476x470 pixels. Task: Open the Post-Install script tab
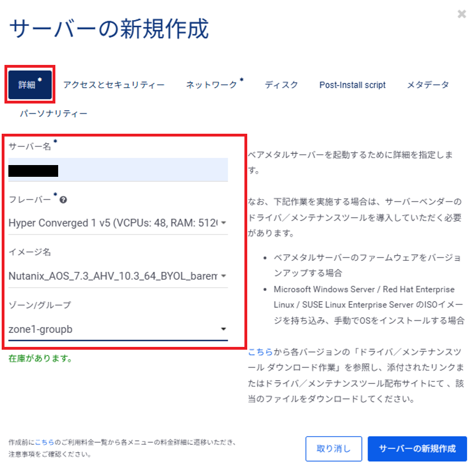(352, 85)
